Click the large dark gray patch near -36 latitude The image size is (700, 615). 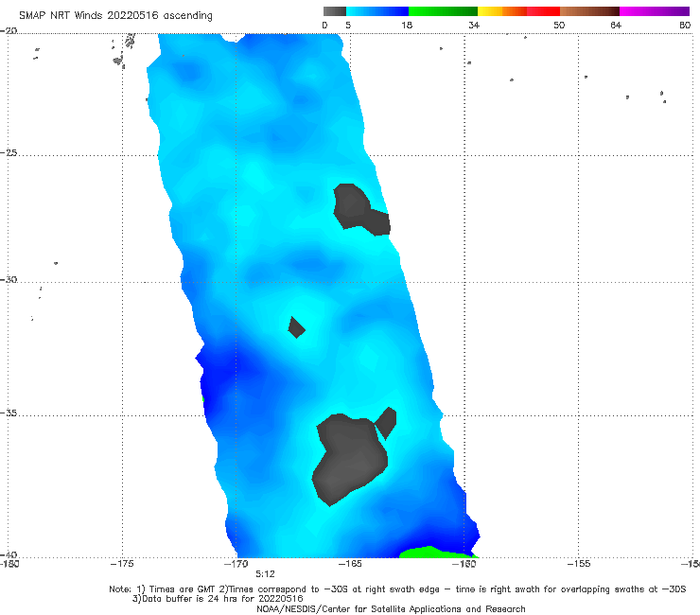[350, 459]
